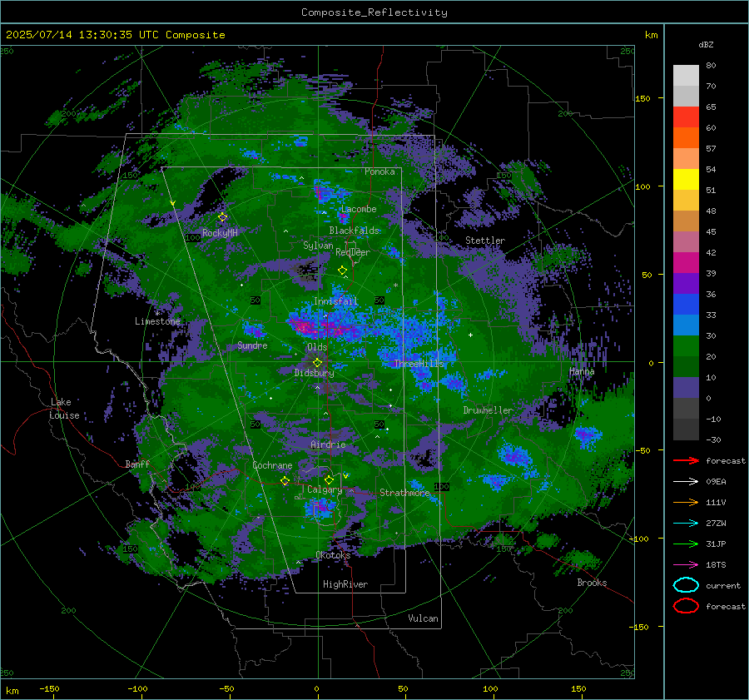
Task: Click the Calgary city label
Action: (x=325, y=489)
